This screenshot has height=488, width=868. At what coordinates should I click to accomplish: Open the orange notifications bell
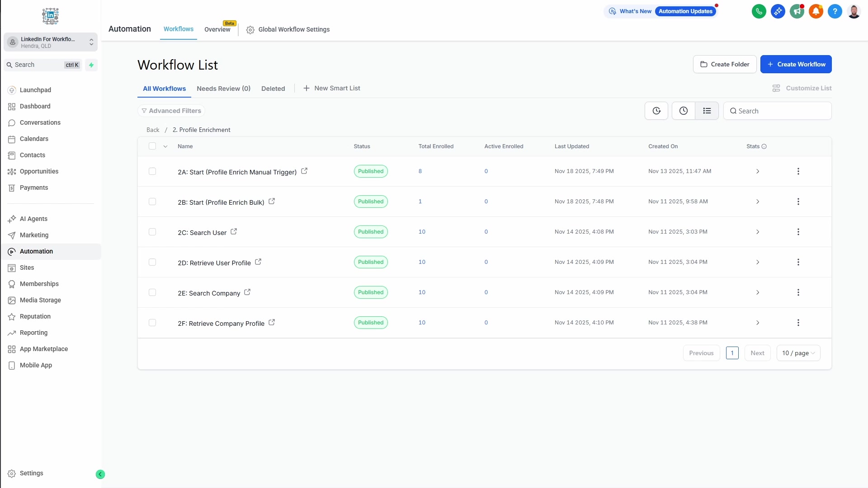click(816, 11)
